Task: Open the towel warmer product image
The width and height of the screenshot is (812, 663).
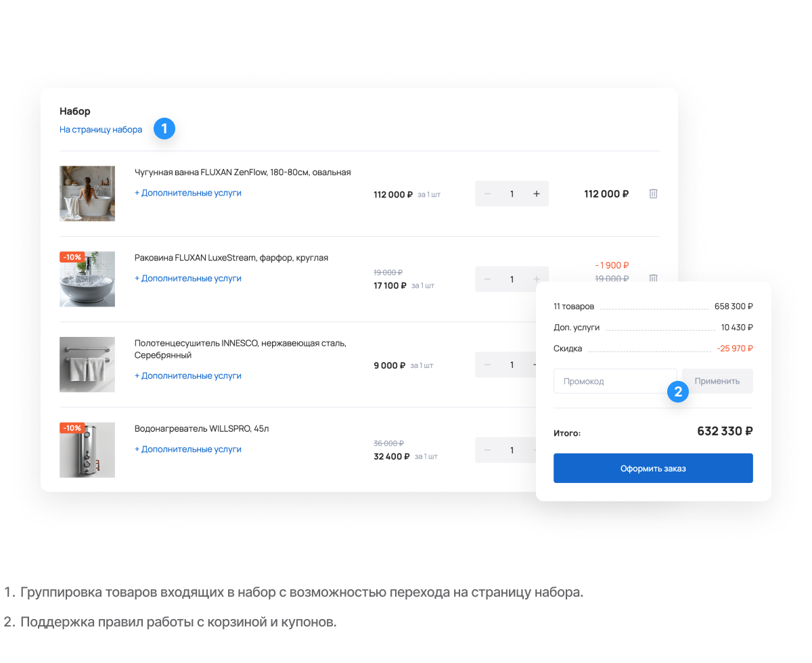Action: point(87,365)
